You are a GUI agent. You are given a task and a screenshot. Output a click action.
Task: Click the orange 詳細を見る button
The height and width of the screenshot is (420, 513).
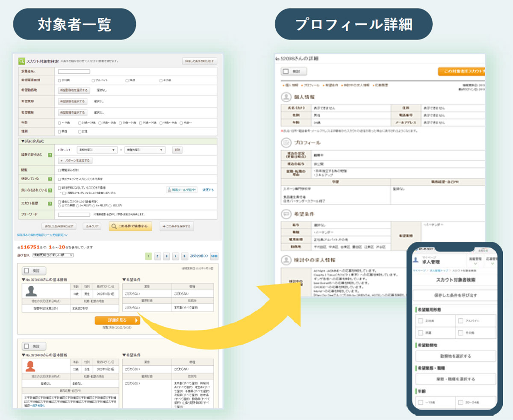(117, 320)
